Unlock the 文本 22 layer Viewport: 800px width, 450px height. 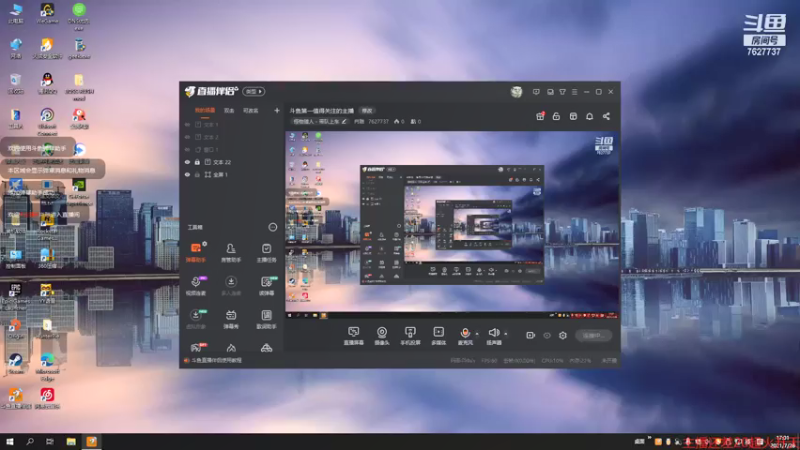click(x=197, y=162)
